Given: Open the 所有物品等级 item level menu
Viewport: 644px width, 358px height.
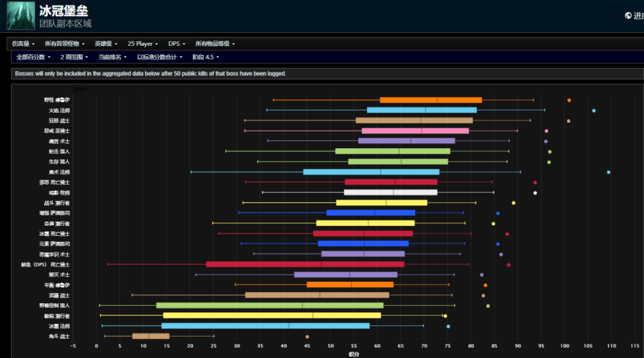Looking at the screenshot, I should pos(215,43).
